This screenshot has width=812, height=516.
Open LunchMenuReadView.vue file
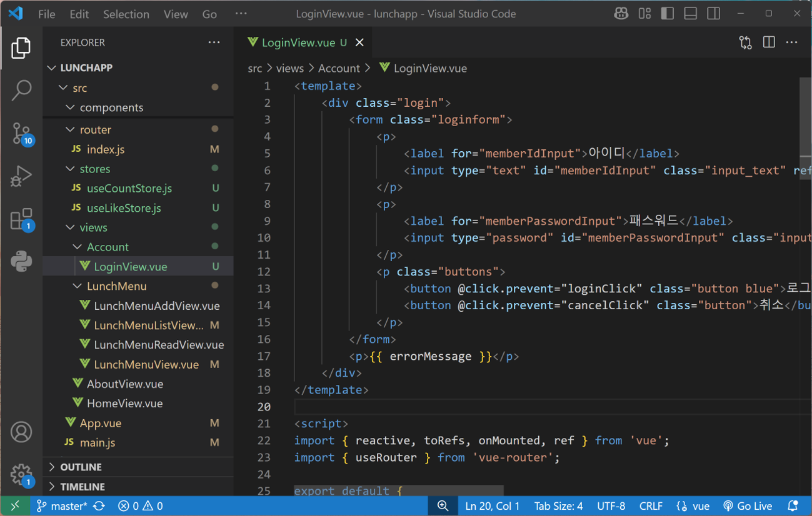click(x=138, y=345)
